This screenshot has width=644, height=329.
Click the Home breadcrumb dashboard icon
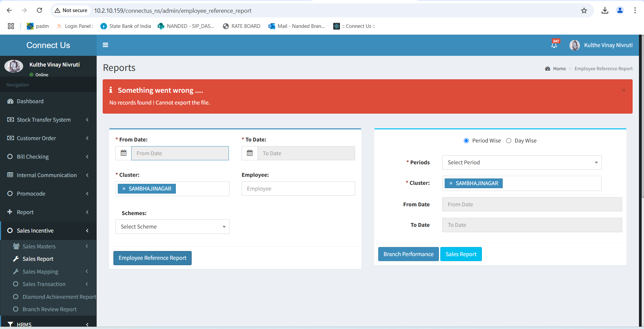(548, 69)
